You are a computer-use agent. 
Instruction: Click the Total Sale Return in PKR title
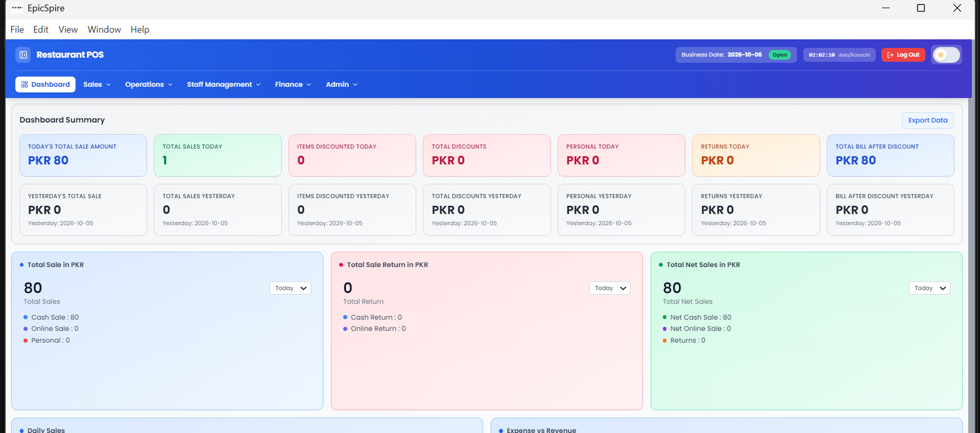coord(388,265)
